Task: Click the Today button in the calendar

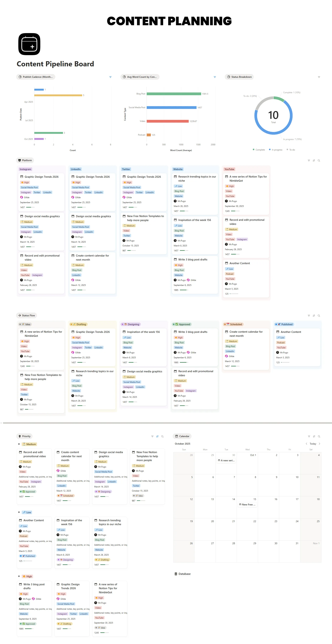Action: point(313,444)
